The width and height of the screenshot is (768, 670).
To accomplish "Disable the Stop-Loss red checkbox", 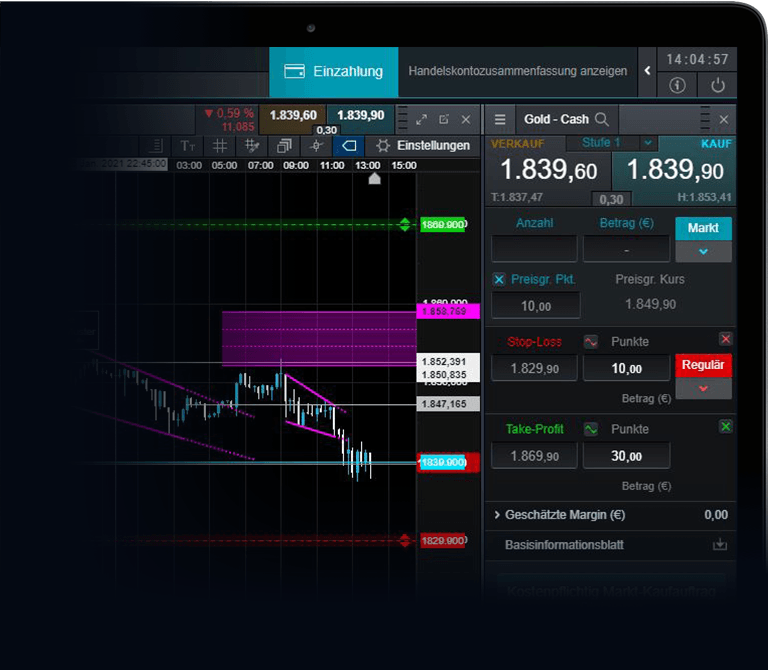I will pos(725,340).
